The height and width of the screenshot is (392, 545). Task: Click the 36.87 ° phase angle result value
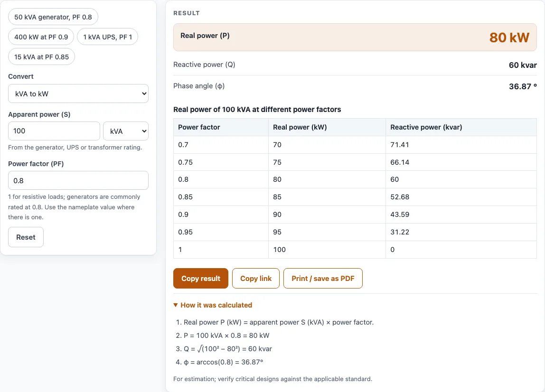point(523,86)
